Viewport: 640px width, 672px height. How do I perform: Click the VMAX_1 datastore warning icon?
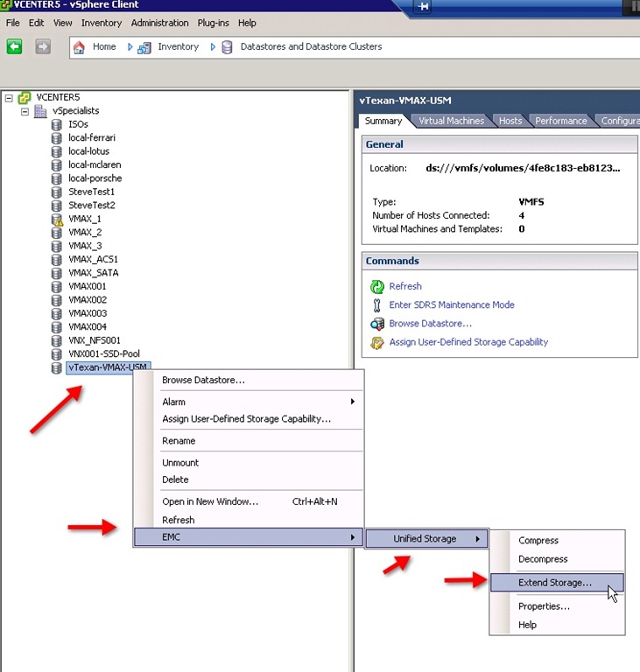point(56,220)
